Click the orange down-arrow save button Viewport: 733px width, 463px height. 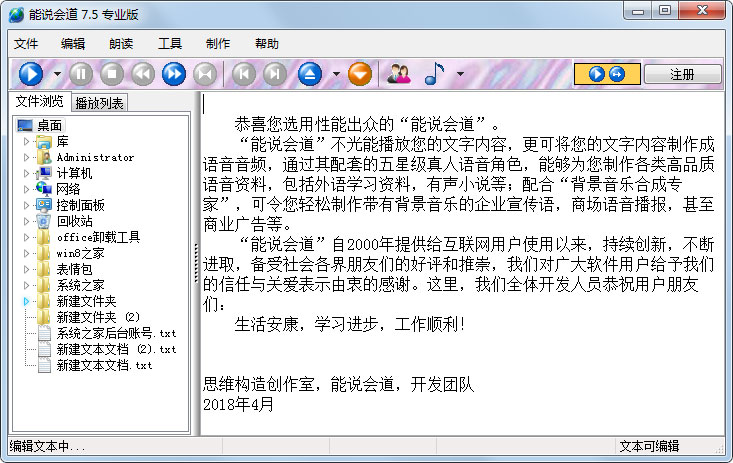point(360,74)
